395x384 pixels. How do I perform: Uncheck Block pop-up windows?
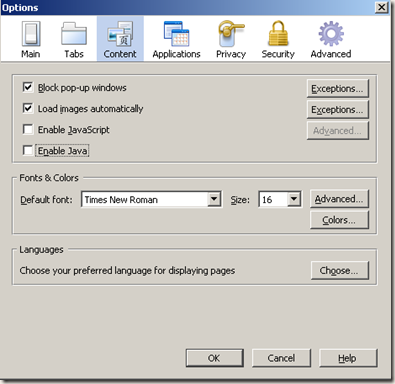pos(28,87)
